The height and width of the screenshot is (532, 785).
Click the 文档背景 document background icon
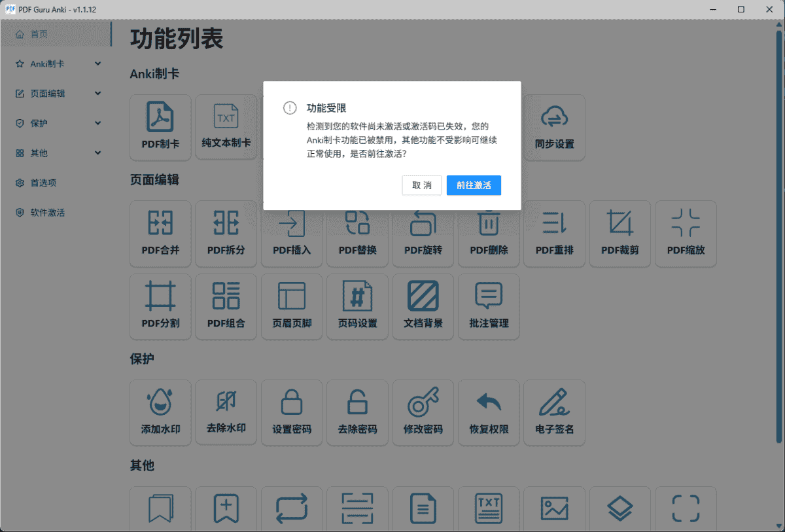[x=423, y=297]
